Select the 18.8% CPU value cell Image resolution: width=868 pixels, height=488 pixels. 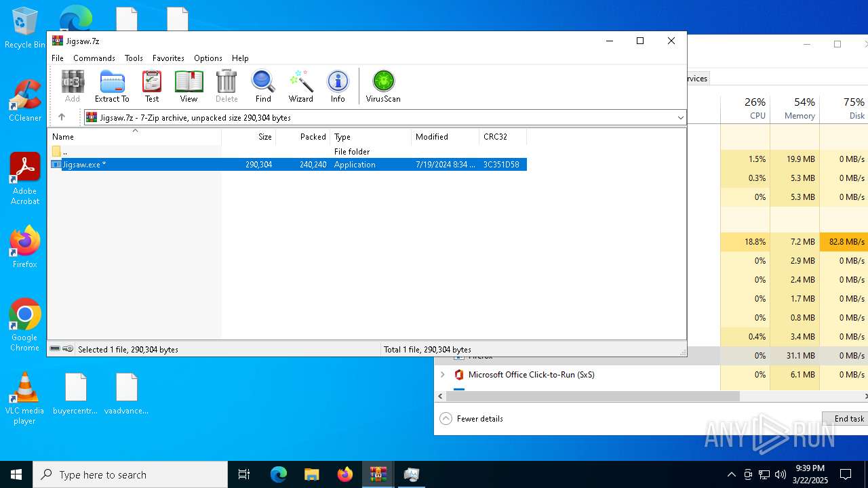(745, 242)
